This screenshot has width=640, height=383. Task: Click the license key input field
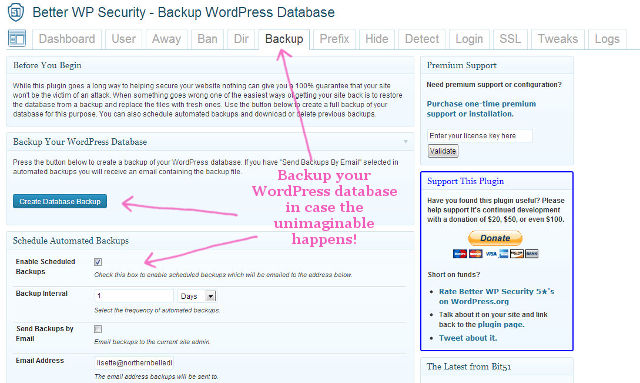click(x=480, y=136)
